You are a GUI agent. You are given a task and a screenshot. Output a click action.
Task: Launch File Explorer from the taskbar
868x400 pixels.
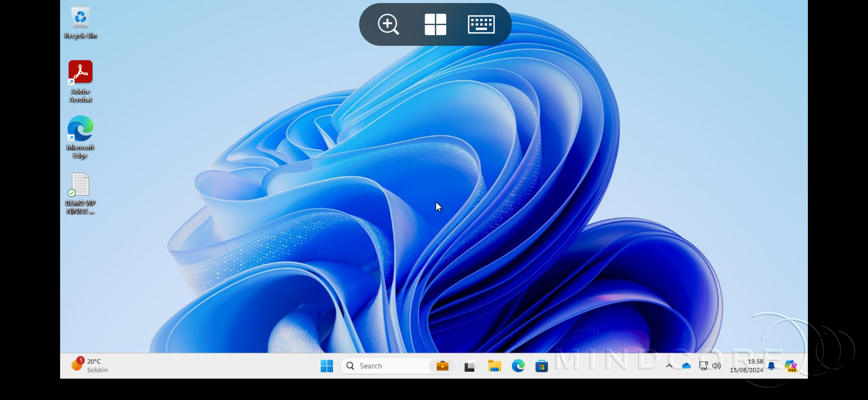[x=494, y=366]
